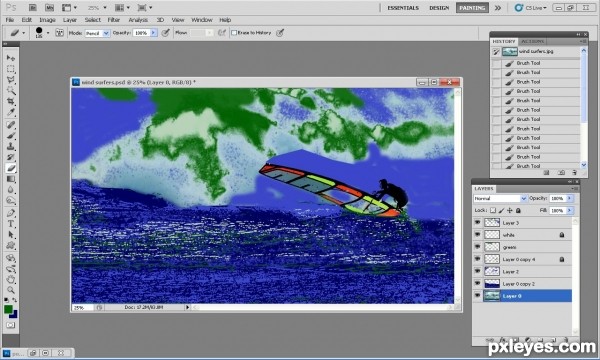Image resolution: width=600 pixels, height=360 pixels.
Task: Select the Crop tool
Action: (11, 101)
